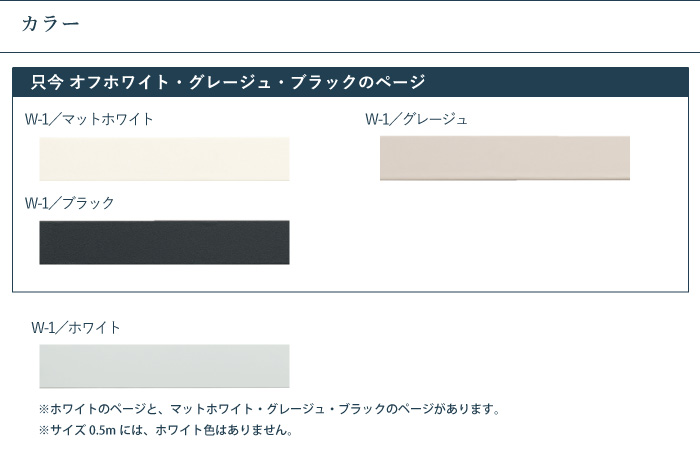
Task: Select the マットホワイト color swatch
Action: pyautogui.click(x=164, y=159)
